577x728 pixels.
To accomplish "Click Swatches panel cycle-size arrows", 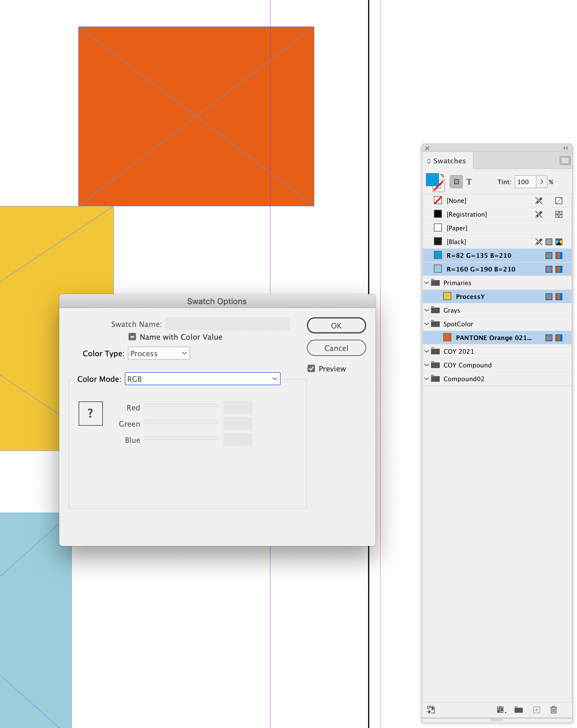I will click(429, 161).
